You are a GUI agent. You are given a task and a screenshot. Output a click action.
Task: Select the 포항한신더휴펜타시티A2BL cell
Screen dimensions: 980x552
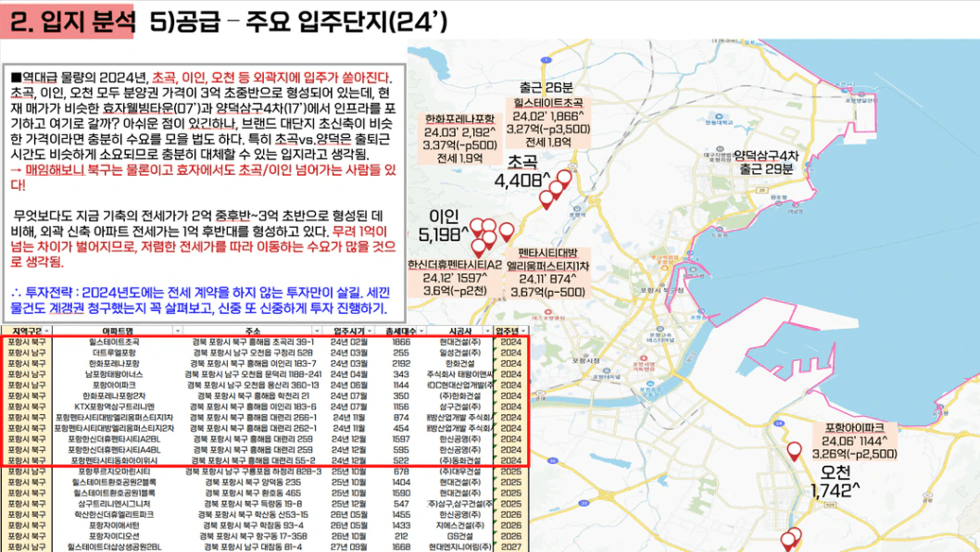pos(114,439)
